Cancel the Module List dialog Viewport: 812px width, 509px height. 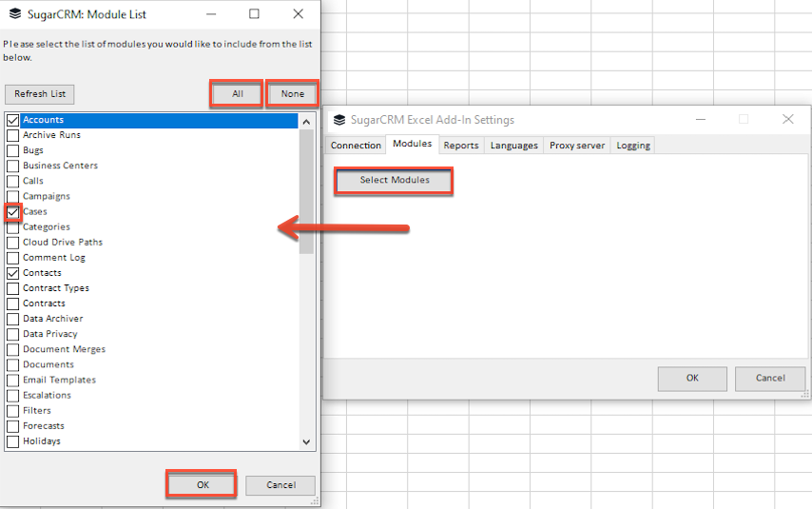pos(280,485)
